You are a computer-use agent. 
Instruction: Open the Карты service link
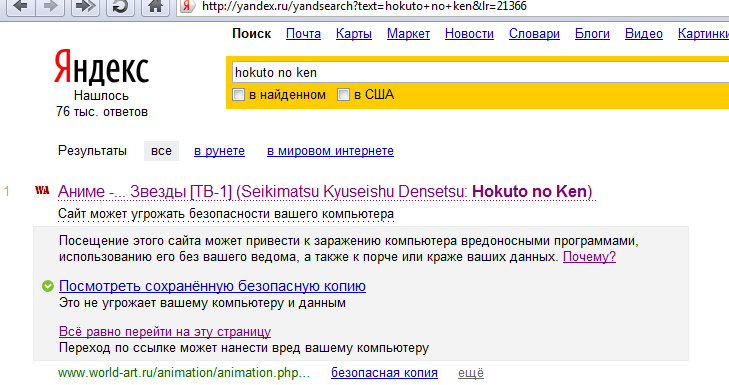click(354, 34)
